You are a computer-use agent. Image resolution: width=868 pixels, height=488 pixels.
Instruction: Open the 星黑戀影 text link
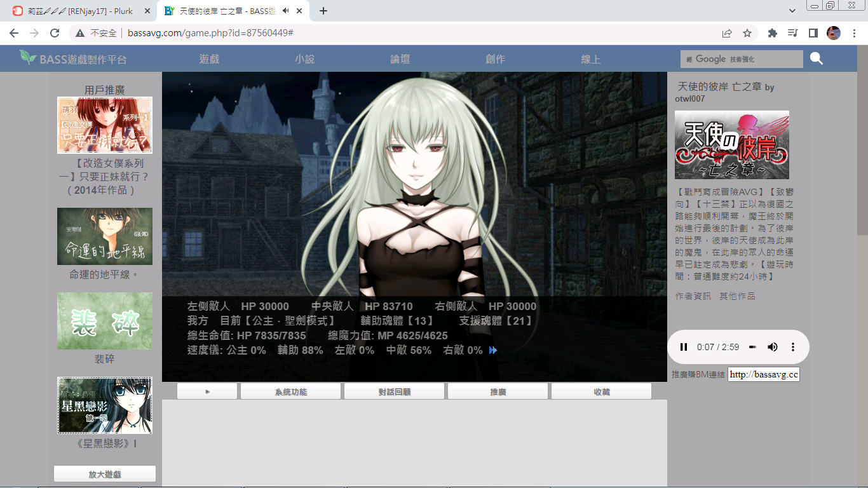click(x=106, y=444)
